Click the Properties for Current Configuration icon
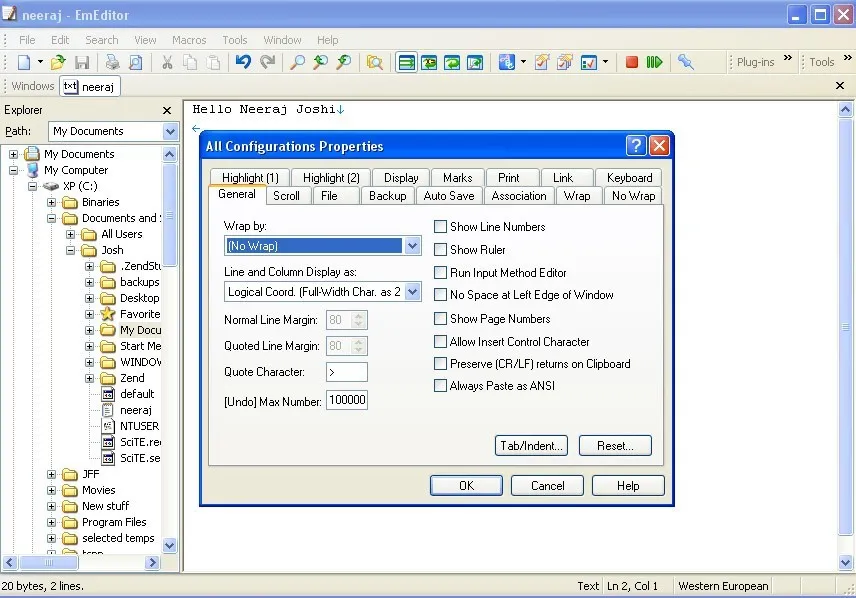 click(542, 62)
